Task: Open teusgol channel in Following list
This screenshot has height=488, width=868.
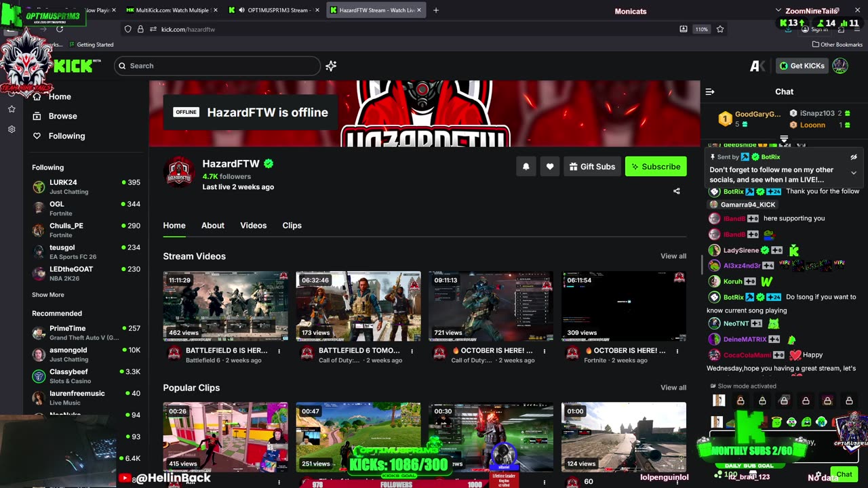Action: point(85,251)
